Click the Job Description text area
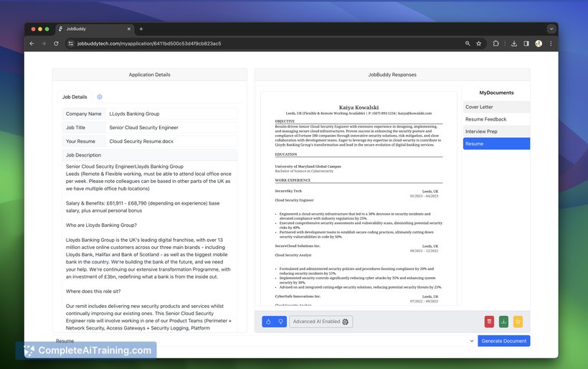The width and height of the screenshot is (588, 369). pyautogui.click(x=149, y=246)
